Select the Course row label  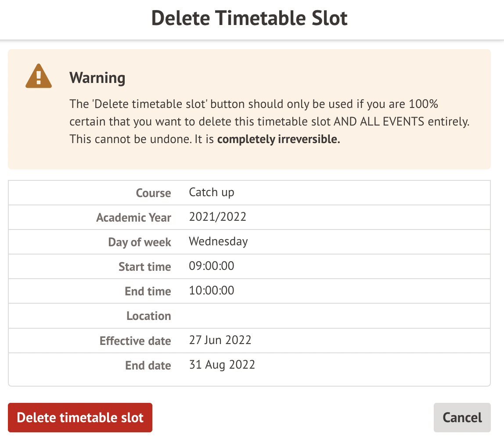point(153,193)
